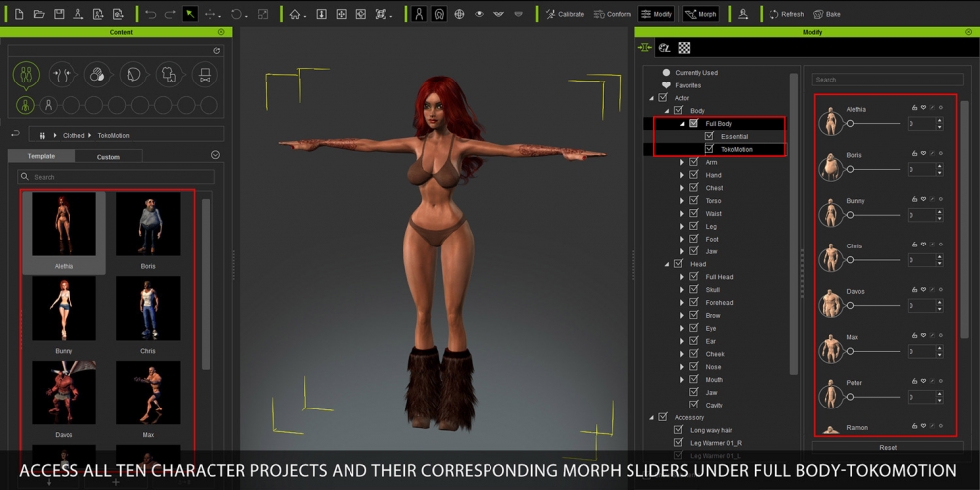Click the Save project floppy disk icon
The image size is (980, 490).
[x=59, y=14]
